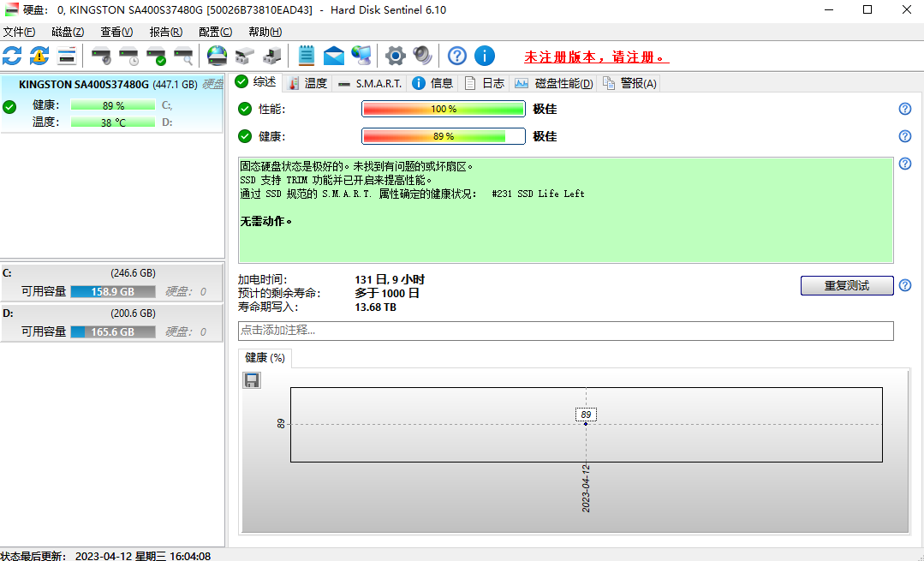Click the blue information toolbar icon
924x561 pixels.
[x=485, y=55]
